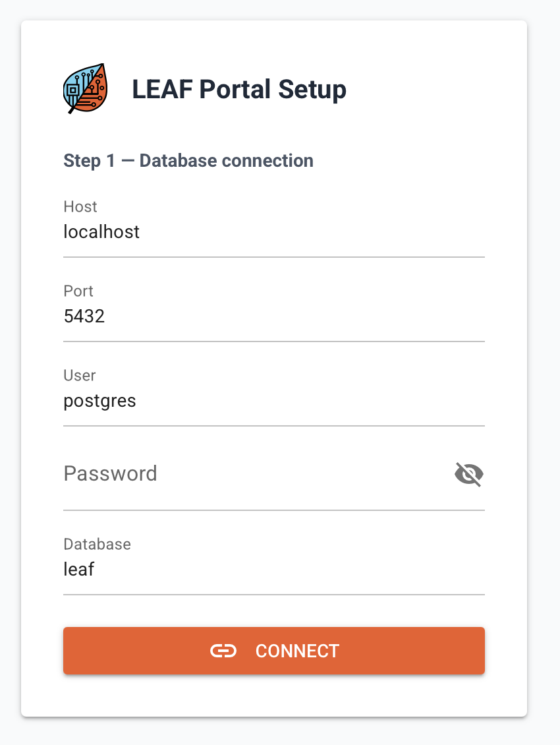This screenshot has width=560, height=745.
Task: Click the "5432" port value text
Action: 84,316
